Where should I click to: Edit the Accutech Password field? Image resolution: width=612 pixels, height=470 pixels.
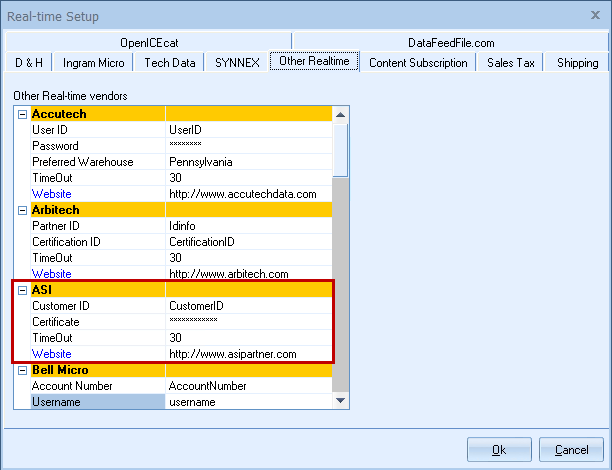pos(249,146)
